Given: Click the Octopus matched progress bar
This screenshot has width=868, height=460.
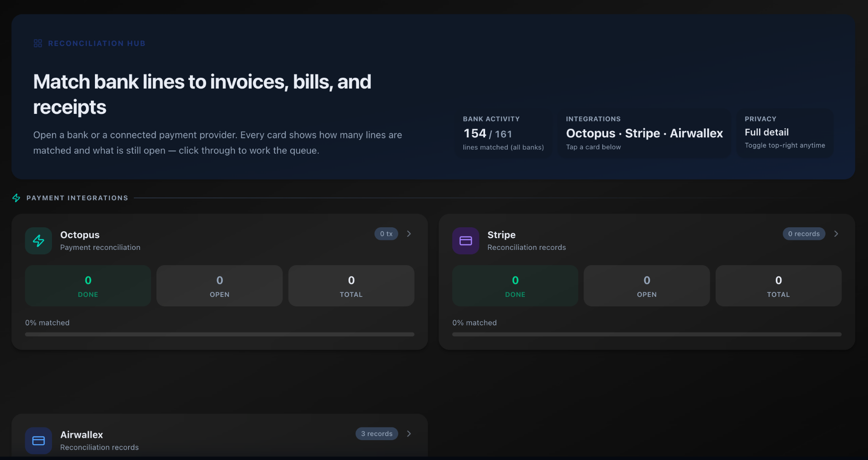Looking at the screenshot, I should coord(220,334).
